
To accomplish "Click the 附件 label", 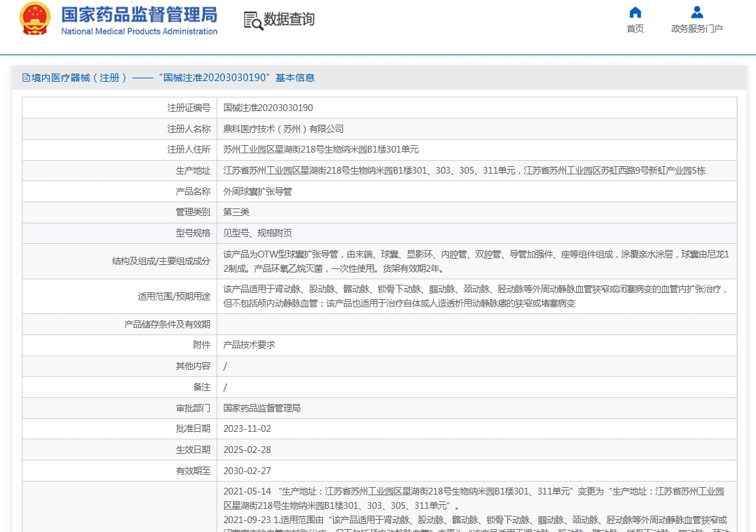I will click(x=202, y=345).
